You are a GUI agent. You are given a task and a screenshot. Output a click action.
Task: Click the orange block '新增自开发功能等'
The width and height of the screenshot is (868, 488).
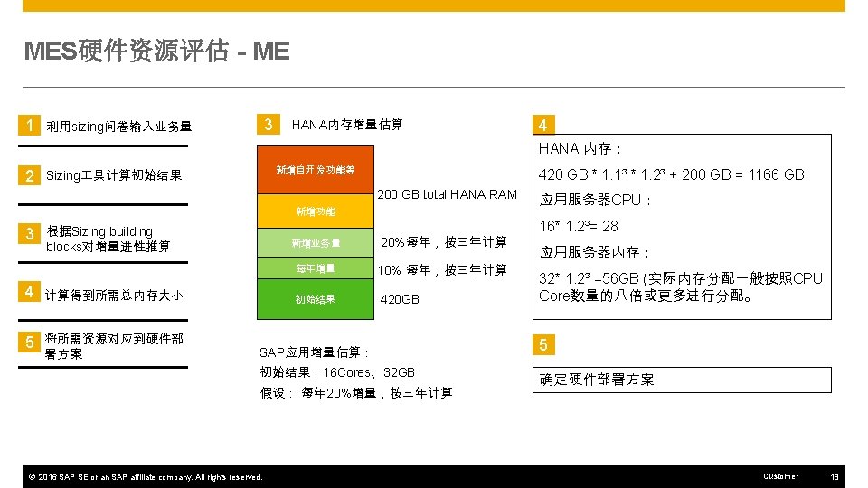click(x=316, y=170)
